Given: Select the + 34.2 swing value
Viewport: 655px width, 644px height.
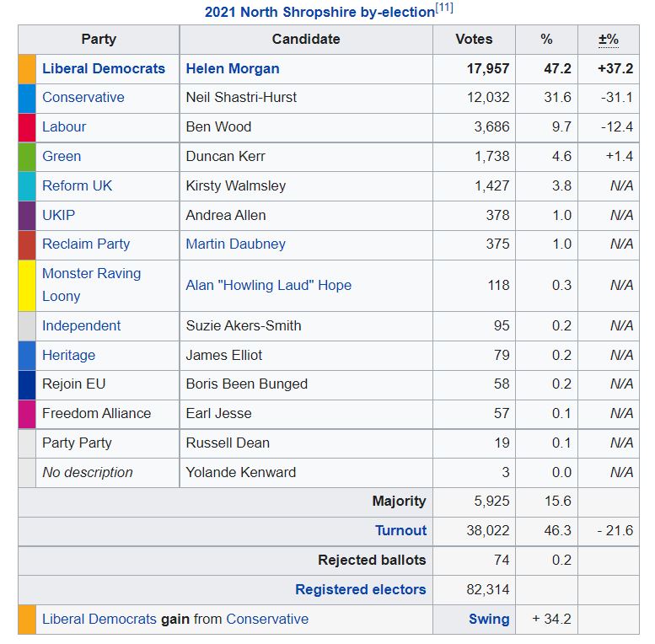Looking at the screenshot, I should (551, 619).
